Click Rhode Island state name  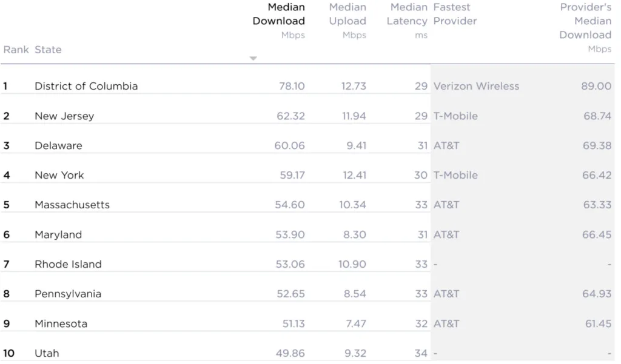(68, 264)
